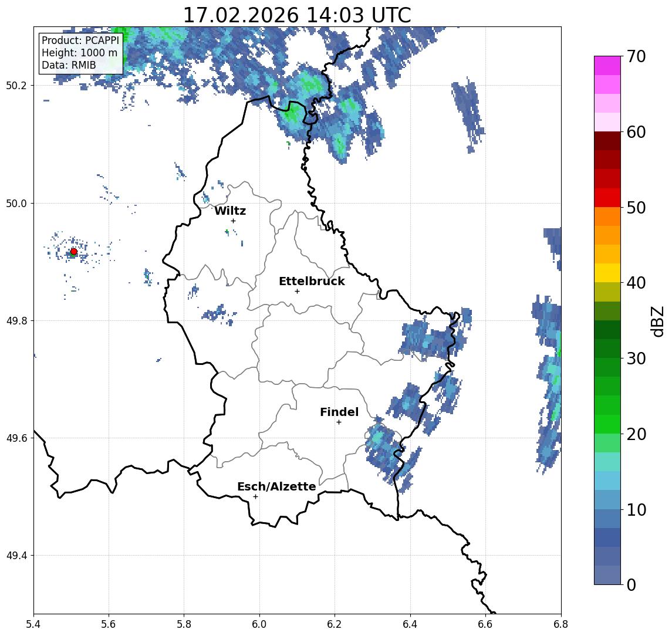Select the Findel city label
The image size is (672, 636).
pyautogui.click(x=339, y=412)
